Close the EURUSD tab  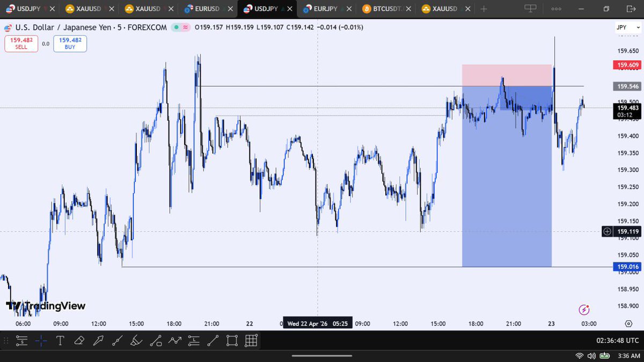tap(229, 9)
